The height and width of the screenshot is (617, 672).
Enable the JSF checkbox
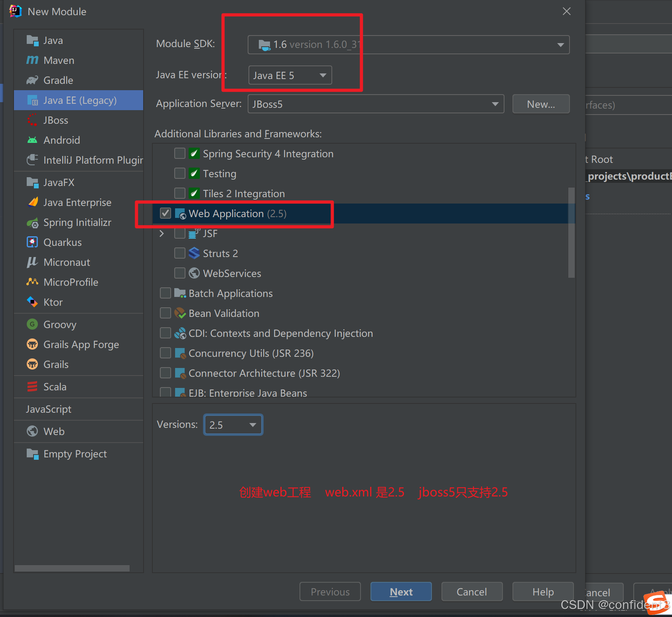[180, 233]
